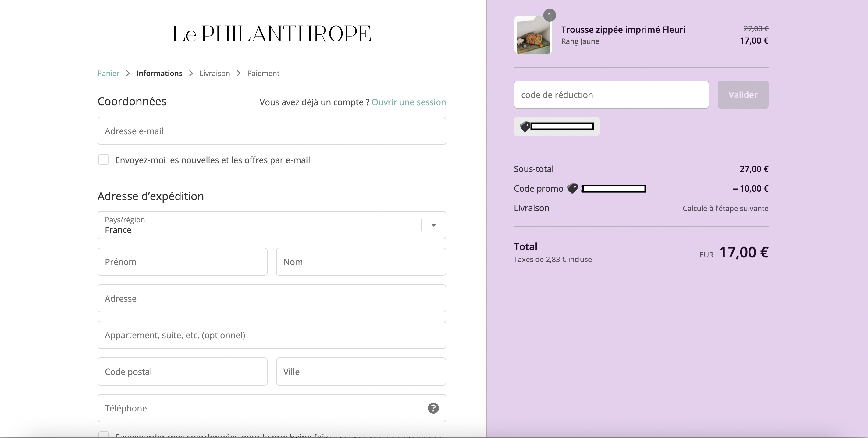868x438 pixels.
Task: Enable the newsletter and offers email checkbox
Action: 103,160
